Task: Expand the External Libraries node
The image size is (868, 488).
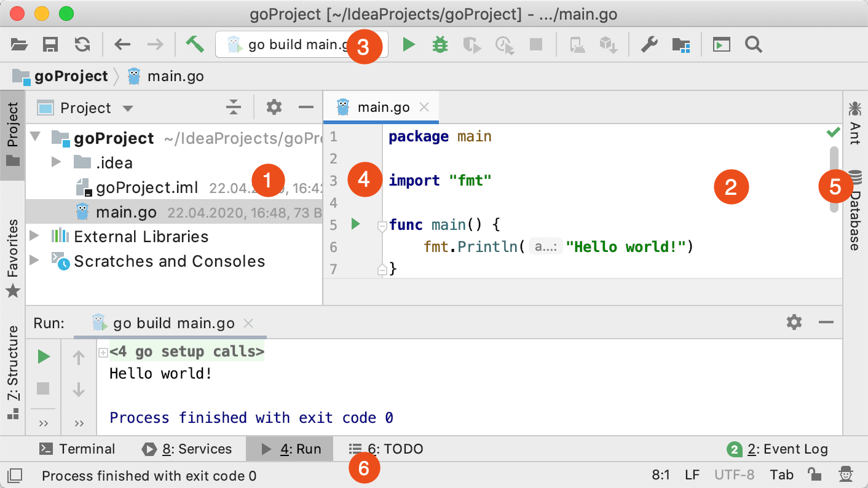Action: point(35,236)
